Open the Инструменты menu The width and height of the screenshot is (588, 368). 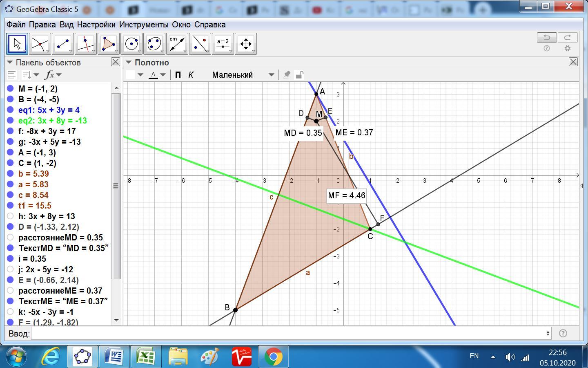pyautogui.click(x=143, y=25)
